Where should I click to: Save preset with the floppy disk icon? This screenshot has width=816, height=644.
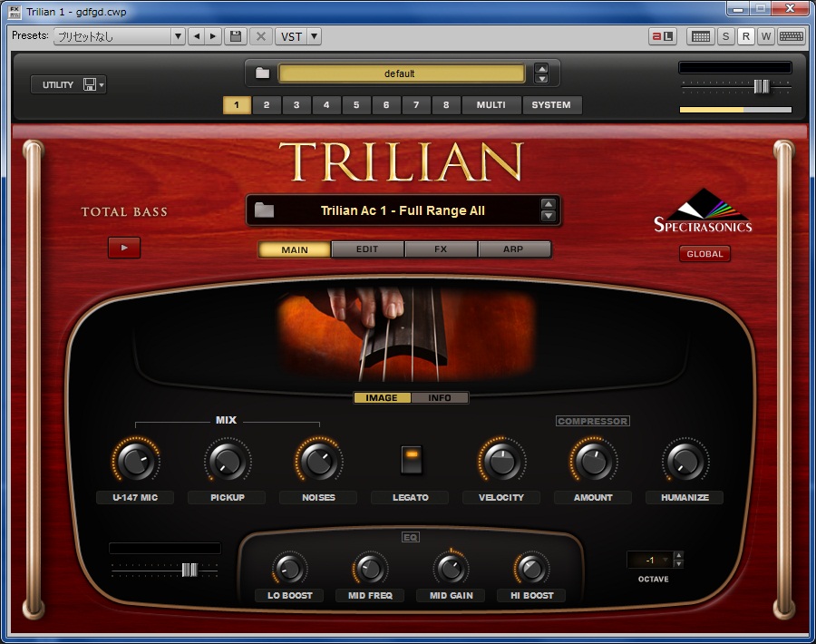236,36
